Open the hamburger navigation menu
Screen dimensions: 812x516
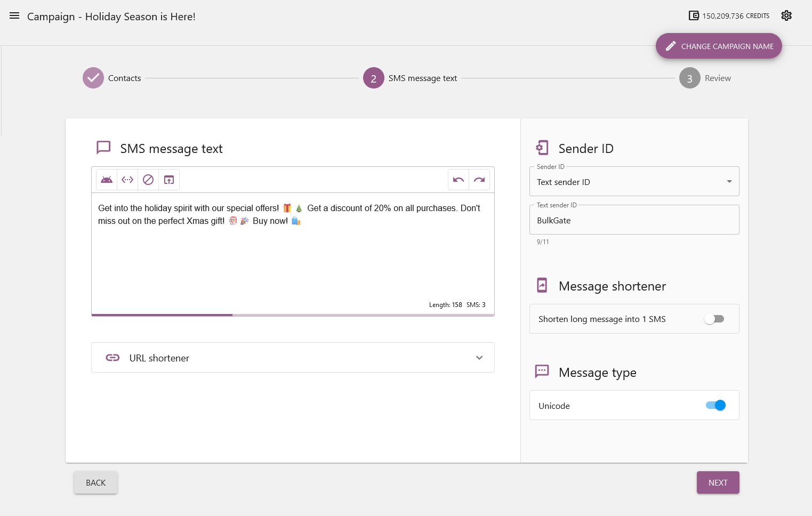coord(14,16)
